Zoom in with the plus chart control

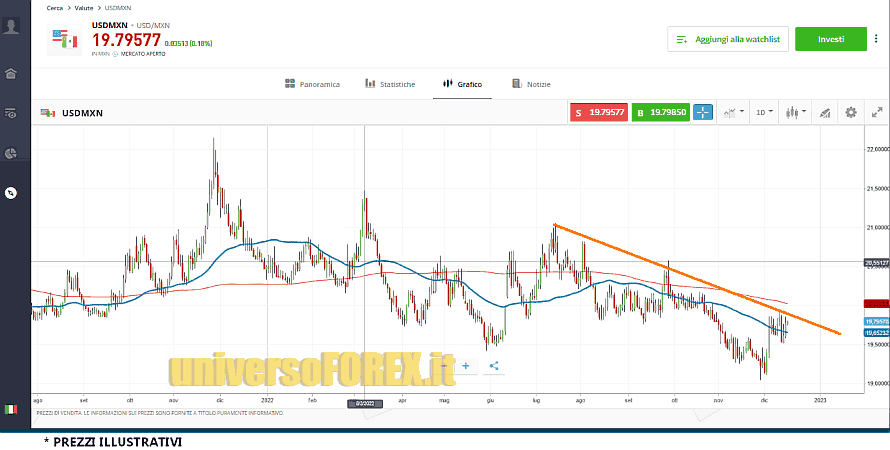(x=466, y=366)
